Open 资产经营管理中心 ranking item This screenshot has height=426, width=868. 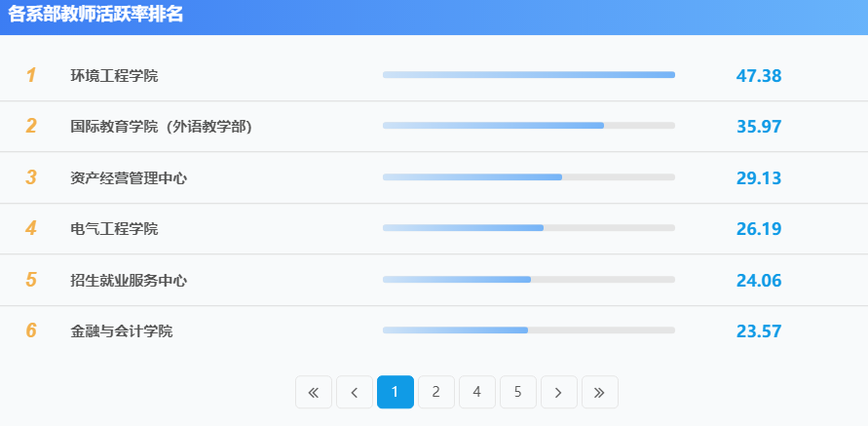pos(129,178)
